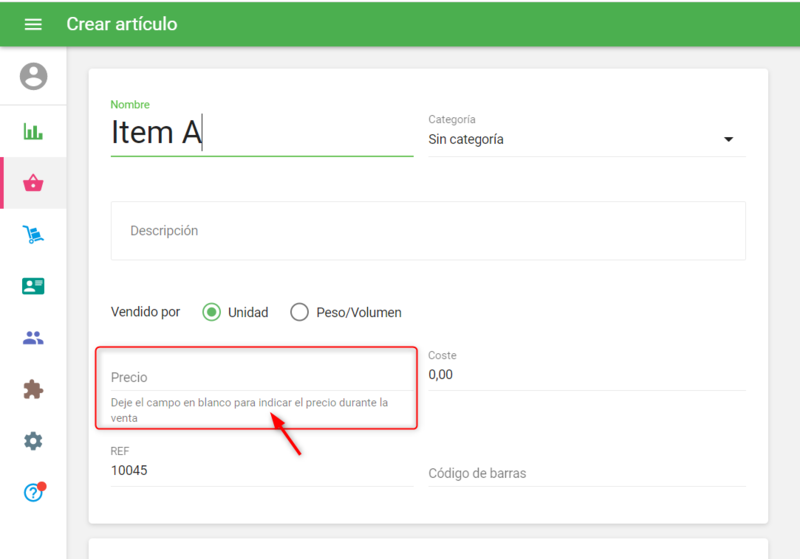Open the Employees ID card icon
The width and height of the screenshot is (800, 559).
pos(33,286)
